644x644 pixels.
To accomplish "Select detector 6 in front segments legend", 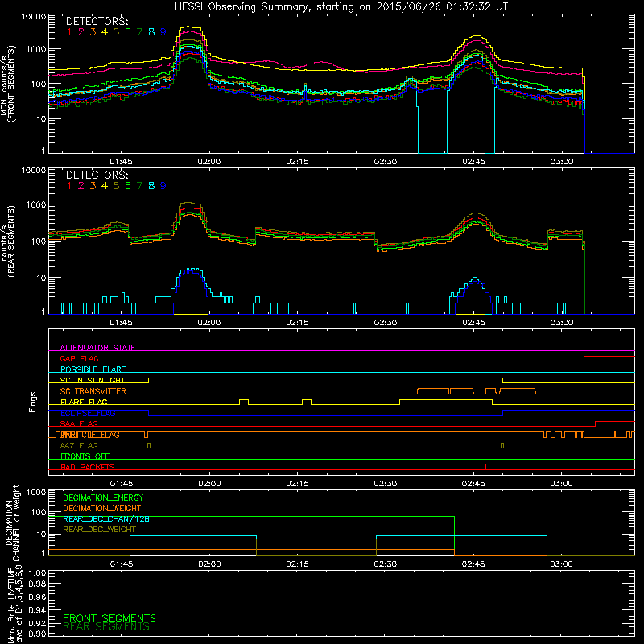I will pos(128,32).
